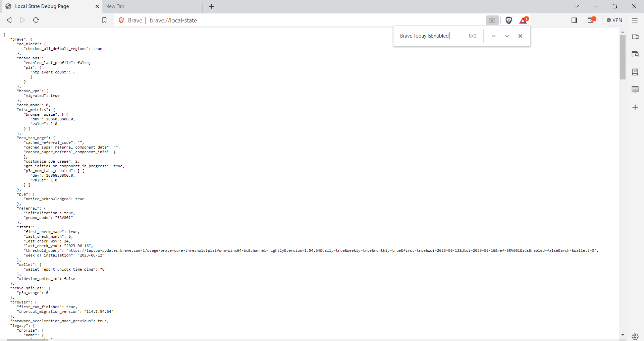This screenshot has height=341, width=644.
Task: Open the Brave Rewards panel
Action: pos(524,20)
